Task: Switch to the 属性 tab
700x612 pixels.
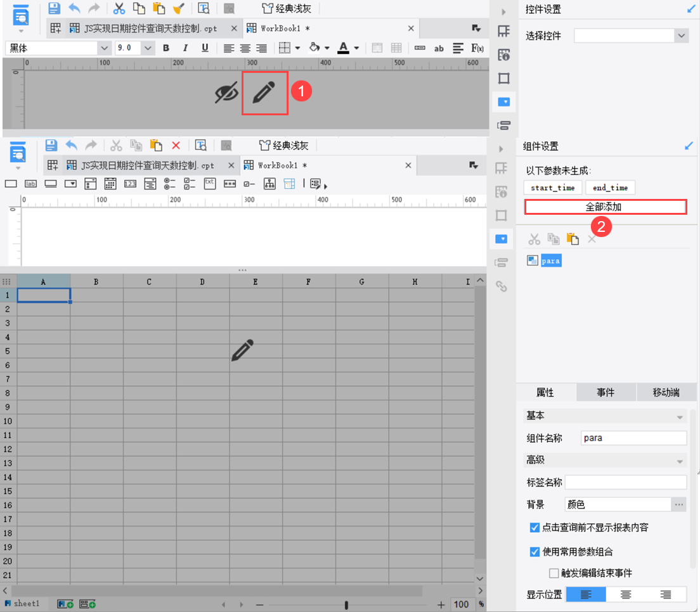Action: [x=545, y=393]
